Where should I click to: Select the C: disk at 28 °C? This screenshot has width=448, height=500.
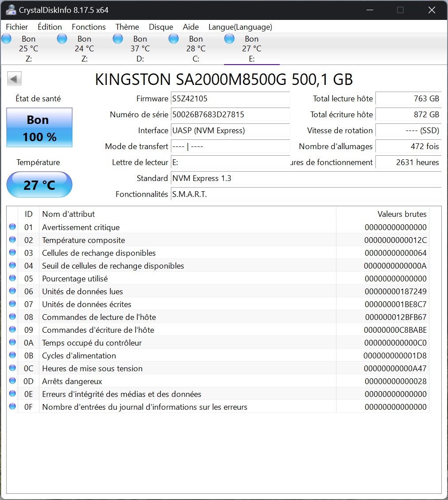196,49
